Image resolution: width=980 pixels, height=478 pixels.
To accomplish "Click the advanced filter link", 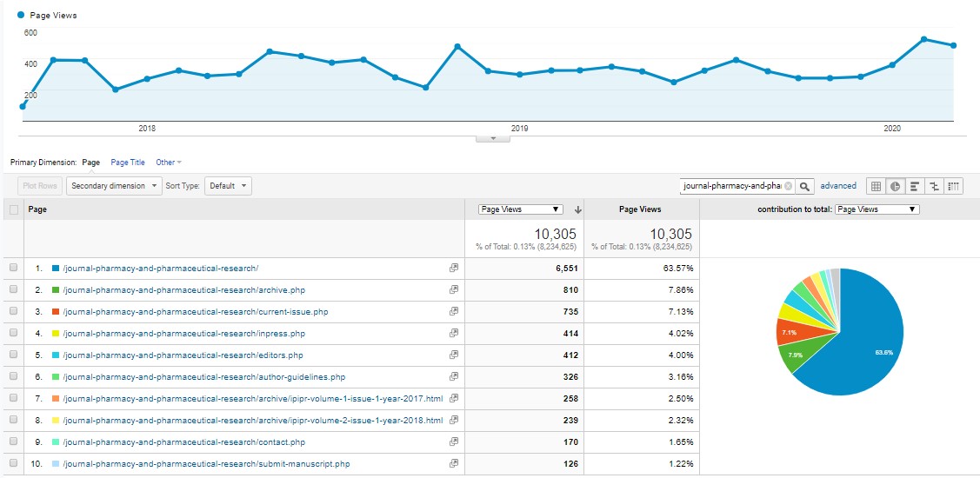I will [837, 186].
